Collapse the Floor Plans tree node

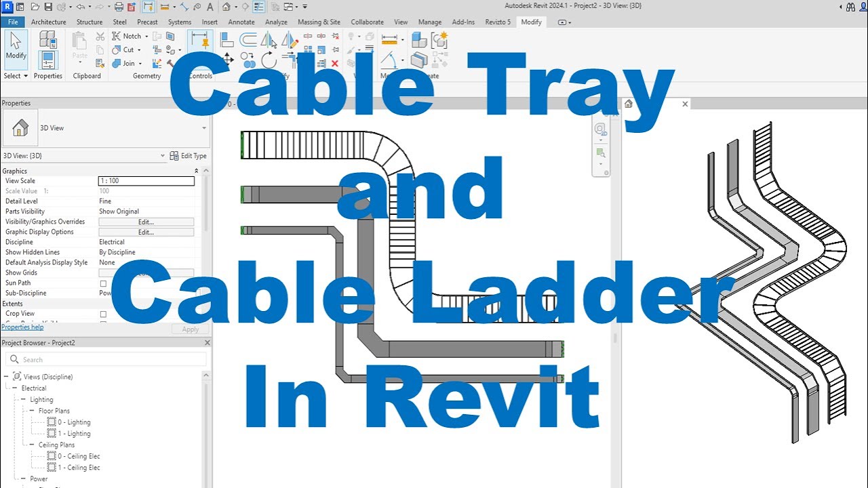coord(32,411)
